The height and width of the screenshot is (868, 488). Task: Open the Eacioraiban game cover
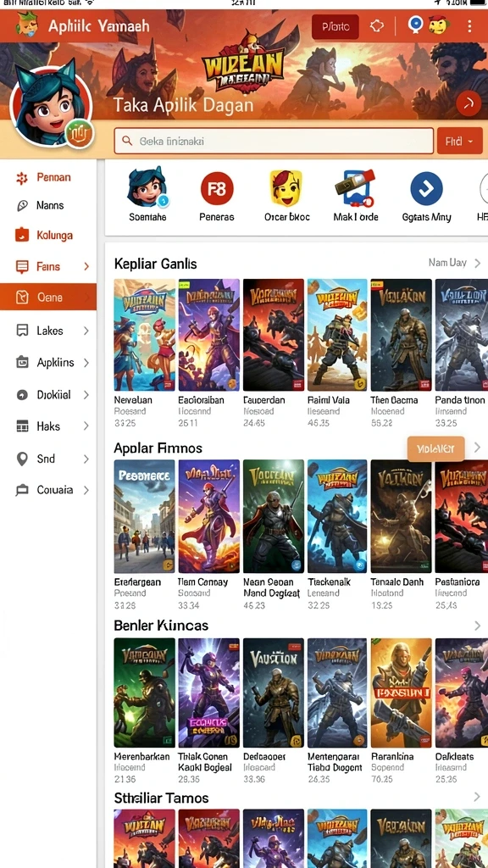208,335
